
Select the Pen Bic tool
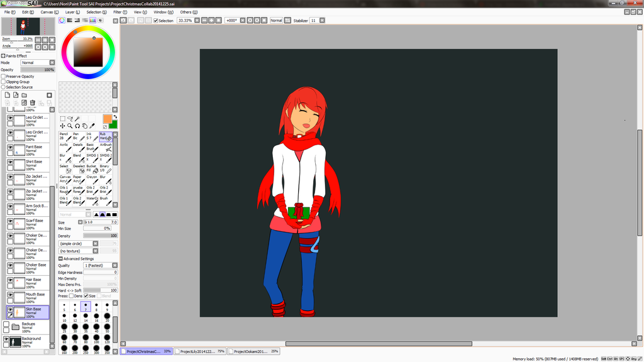tap(79, 136)
